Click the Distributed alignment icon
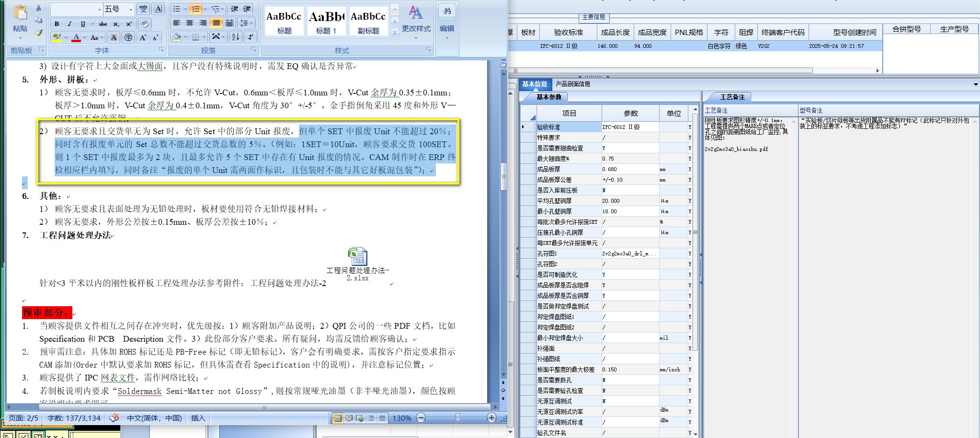 pos(230,23)
